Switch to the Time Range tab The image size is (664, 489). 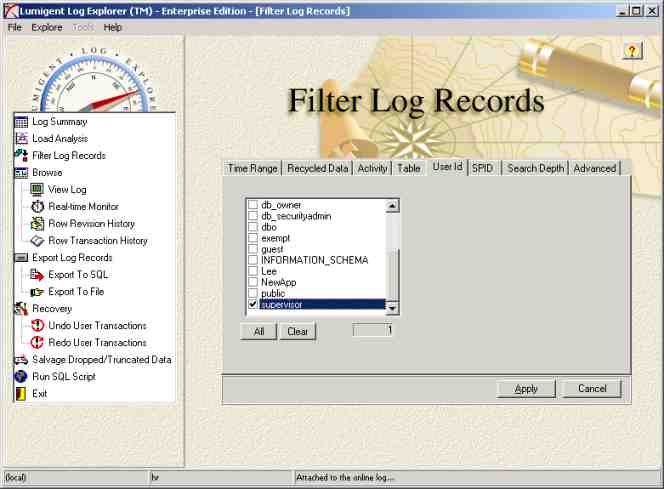[253, 169]
